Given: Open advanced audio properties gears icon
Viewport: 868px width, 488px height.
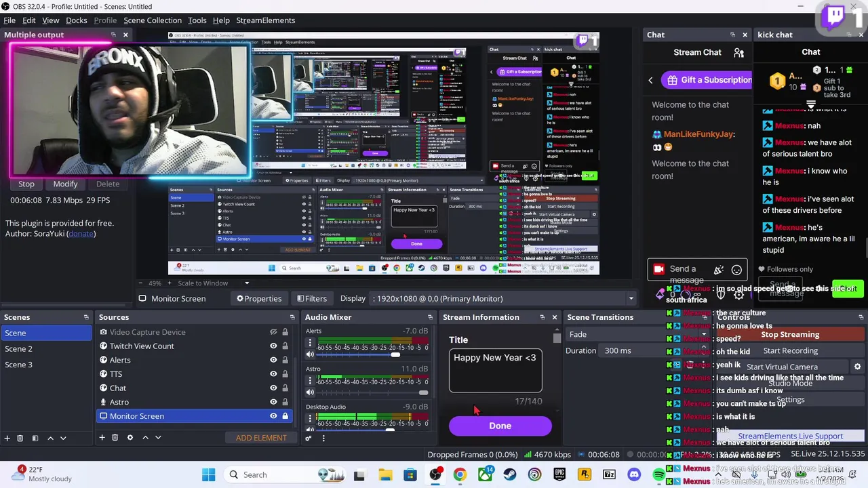Looking at the screenshot, I should (309, 438).
